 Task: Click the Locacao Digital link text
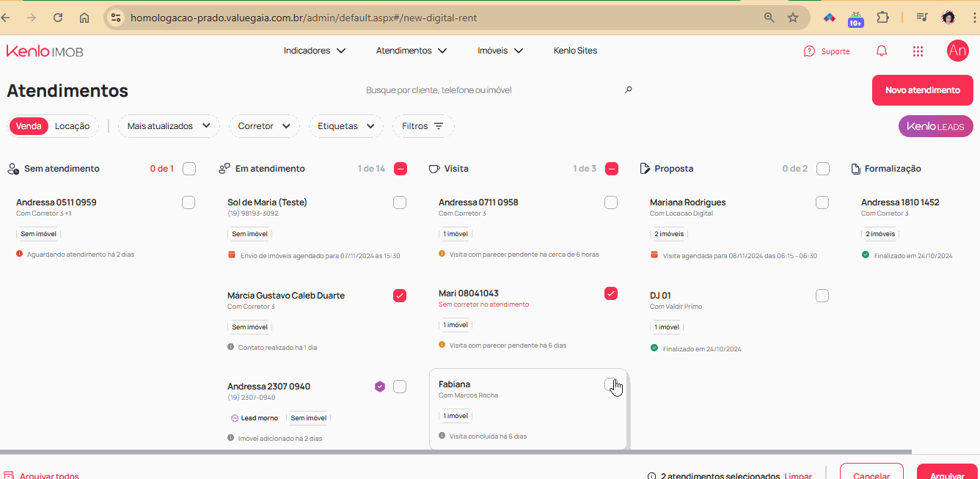pyautogui.click(x=689, y=213)
